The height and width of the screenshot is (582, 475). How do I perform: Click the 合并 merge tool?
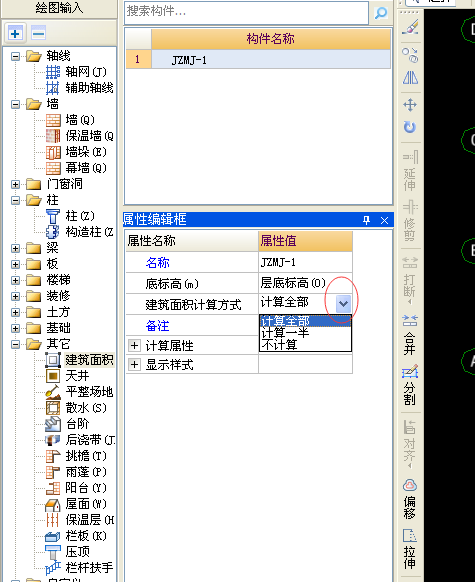coord(410,334)
